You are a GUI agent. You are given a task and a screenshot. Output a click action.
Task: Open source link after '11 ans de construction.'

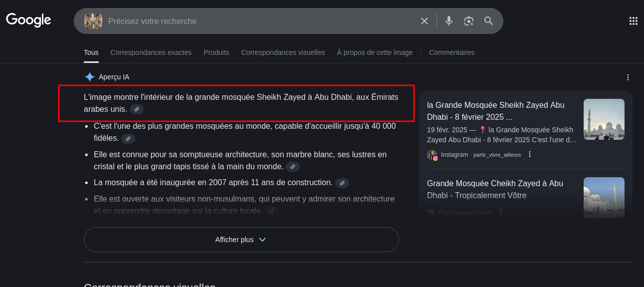pyautogui.click(x=342, y=183)
